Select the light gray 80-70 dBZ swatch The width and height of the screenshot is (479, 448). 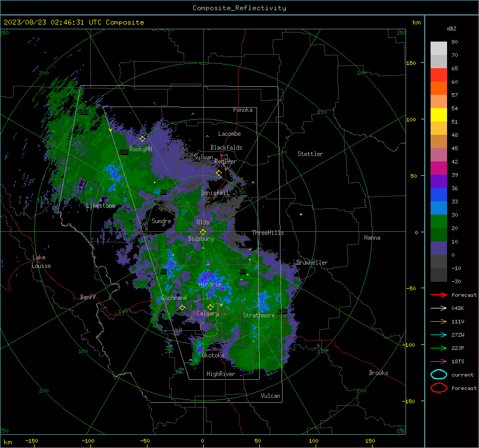439,48
